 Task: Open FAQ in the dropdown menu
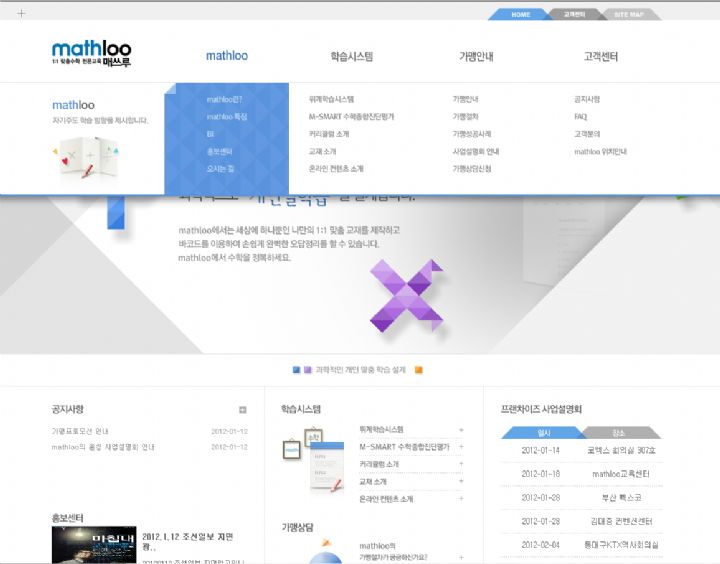pos(580,117)
